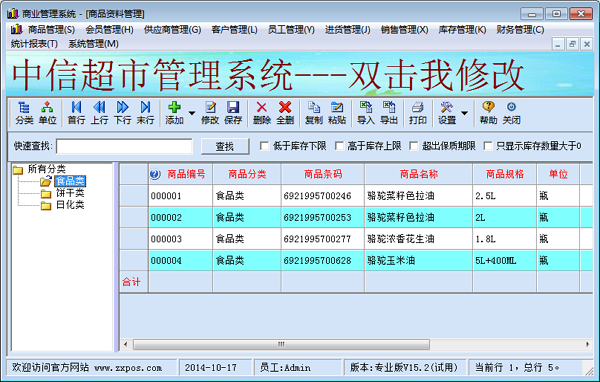600x382 pixels.
Task: Enable 超出保质期限 checkbox
Action: click(414, 146)
